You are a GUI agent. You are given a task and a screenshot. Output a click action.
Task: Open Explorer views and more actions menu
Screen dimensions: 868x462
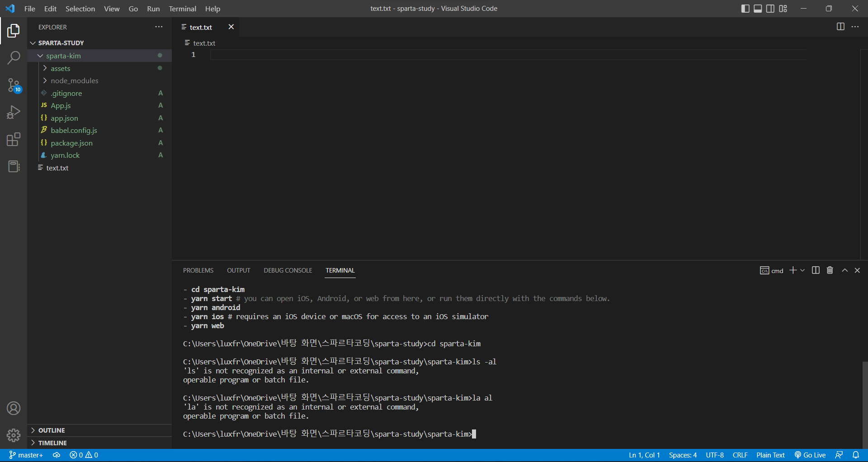(x=159, y=27)
